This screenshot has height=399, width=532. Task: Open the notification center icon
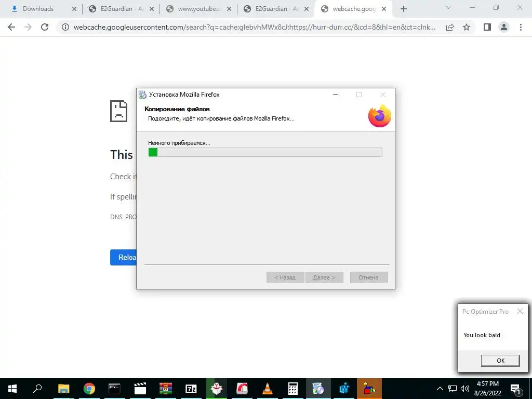515,389
